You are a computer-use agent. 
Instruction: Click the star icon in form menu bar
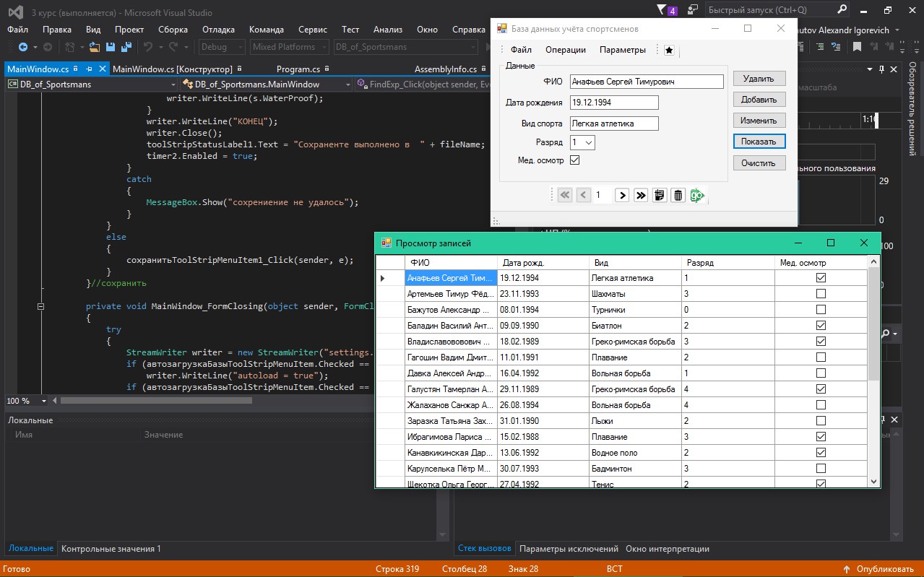coord(669,51)
